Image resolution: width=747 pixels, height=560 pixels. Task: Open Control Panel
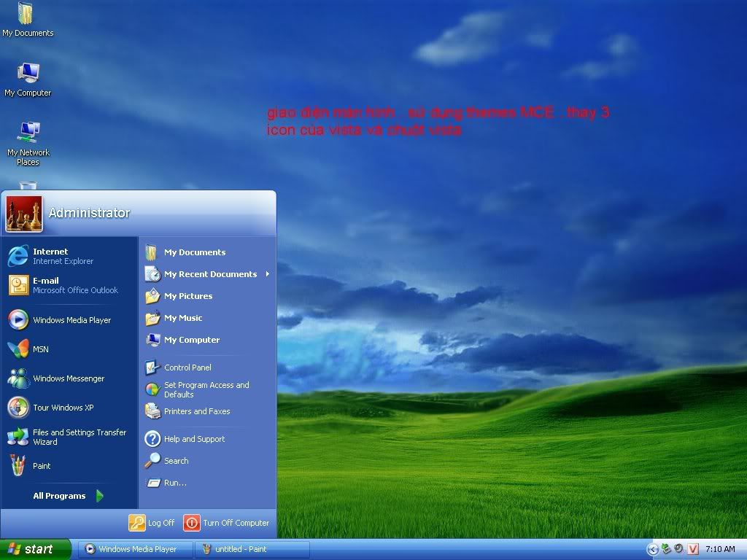(208, 367)
